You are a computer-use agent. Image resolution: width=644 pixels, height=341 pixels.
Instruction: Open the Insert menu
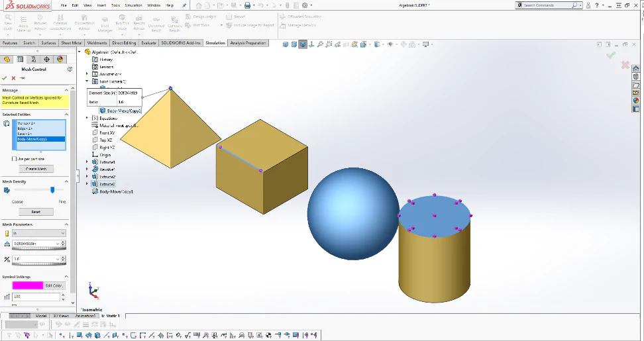pos(101,5)
